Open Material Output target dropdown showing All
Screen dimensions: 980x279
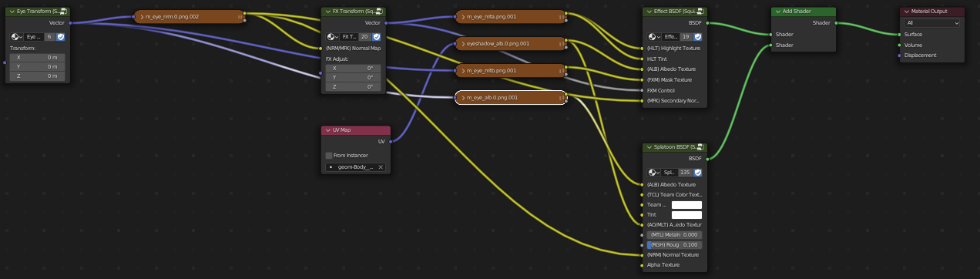[x=933, y=23]
